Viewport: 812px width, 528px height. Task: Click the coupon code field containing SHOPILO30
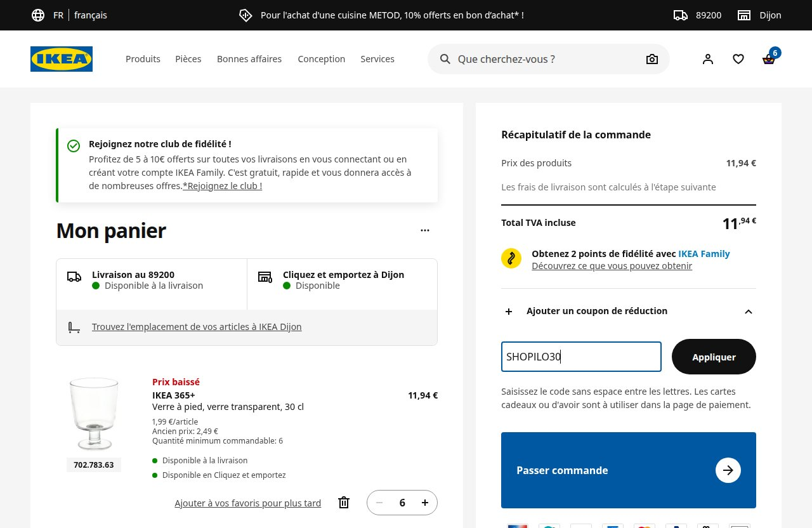(x=581, y=357)
